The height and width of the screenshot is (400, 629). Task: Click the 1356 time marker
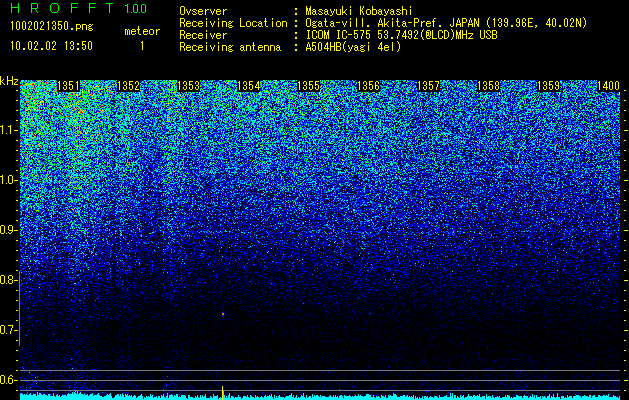pos(368,86)
